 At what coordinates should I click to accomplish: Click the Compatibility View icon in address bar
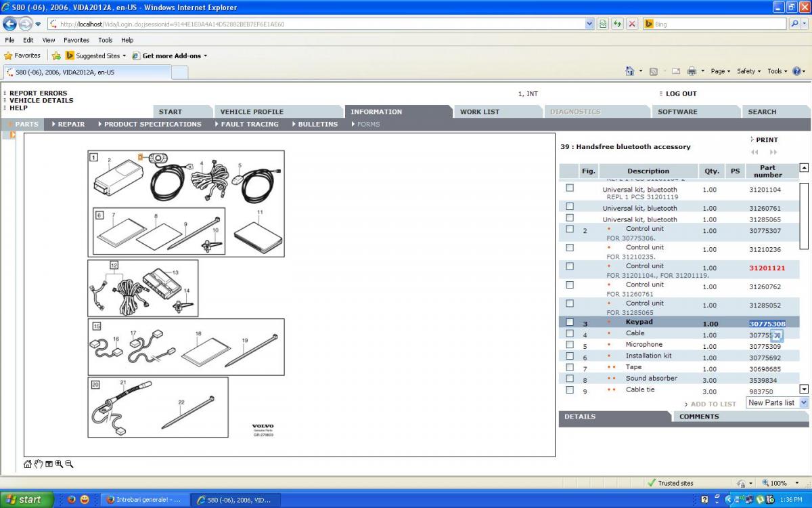[602, 24]
